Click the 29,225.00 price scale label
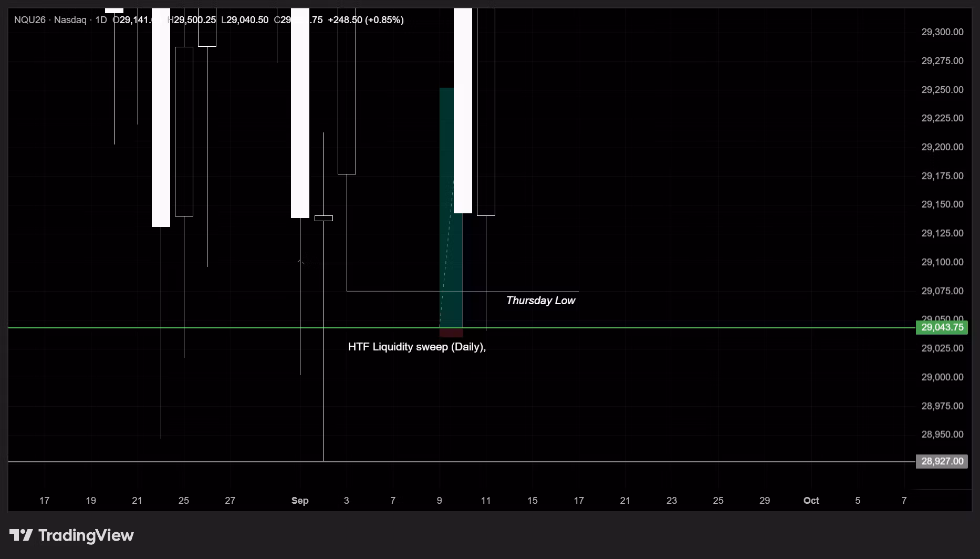 942,118
